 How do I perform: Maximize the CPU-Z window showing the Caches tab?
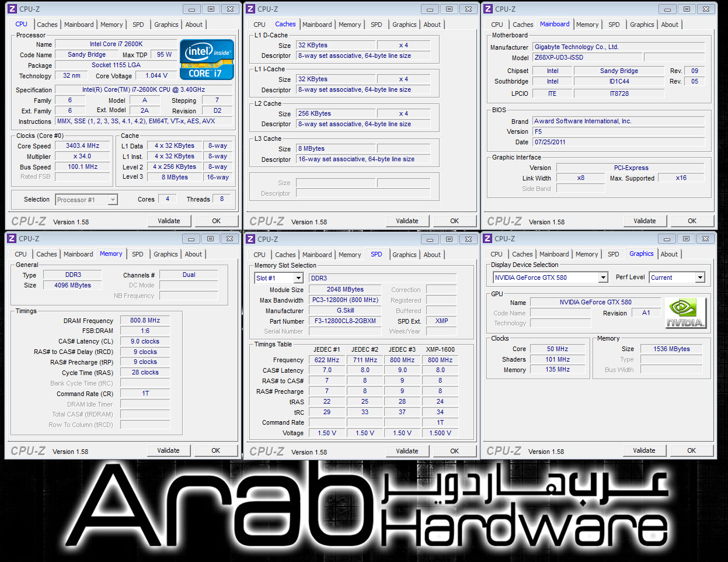coord(449,9)
